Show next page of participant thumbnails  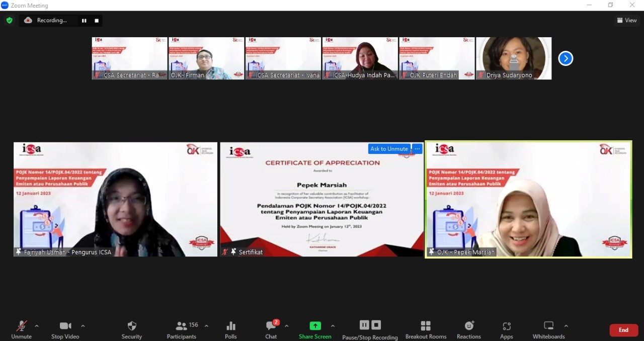(x=566, y=59)
